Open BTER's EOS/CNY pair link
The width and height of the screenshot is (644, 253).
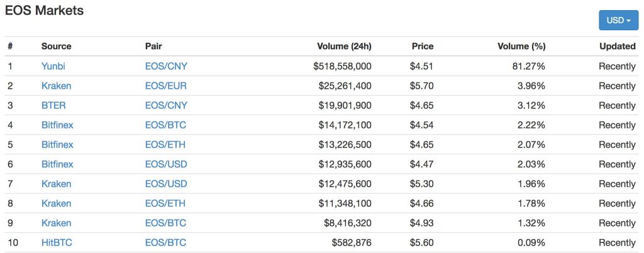click(166, 105)
